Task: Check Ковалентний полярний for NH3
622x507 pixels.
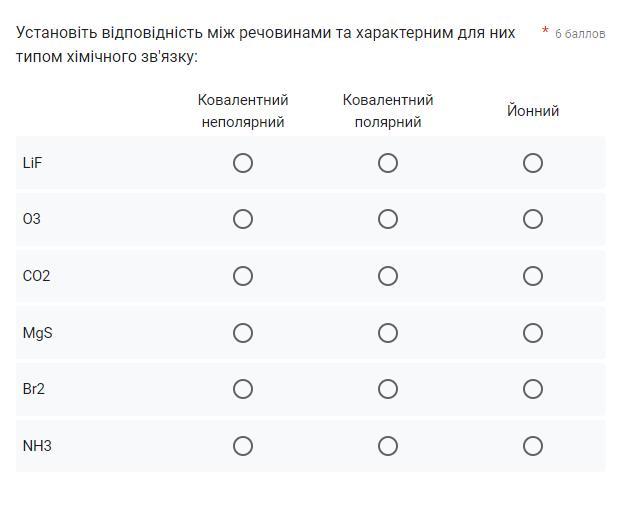Action: [388, 446]
